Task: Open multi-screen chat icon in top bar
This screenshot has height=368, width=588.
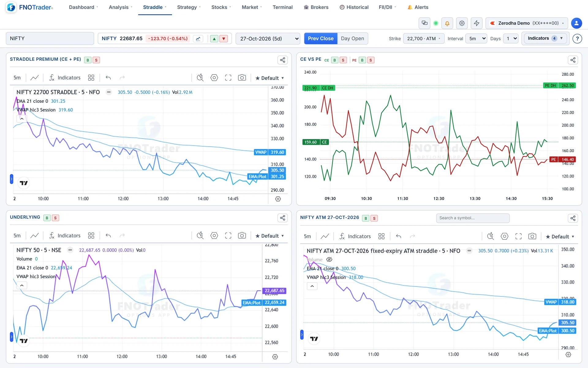Action: pyautogui.click(x=424, y=23)
